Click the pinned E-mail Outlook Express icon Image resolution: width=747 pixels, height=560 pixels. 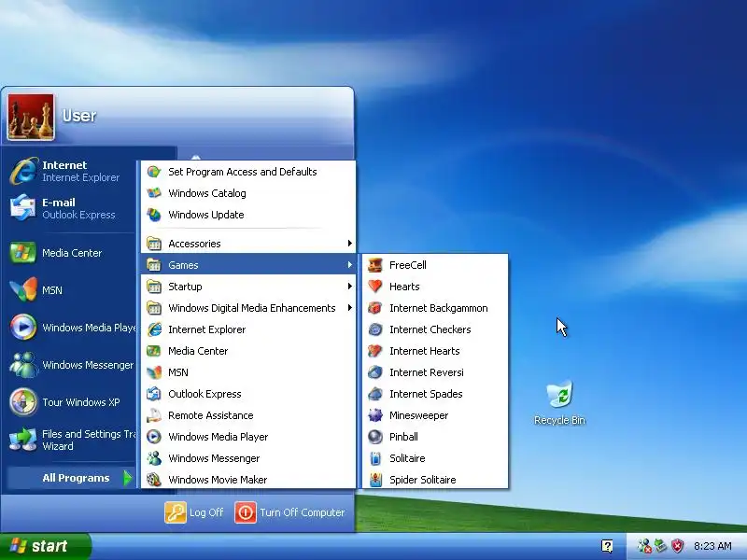click(22, 208)
